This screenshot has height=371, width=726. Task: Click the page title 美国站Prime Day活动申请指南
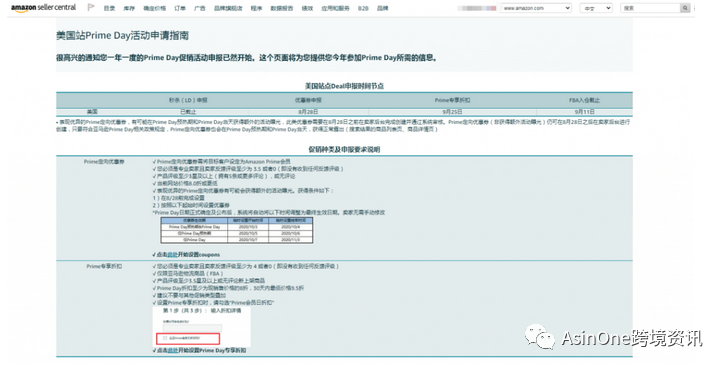pyautogui.click(x=122, y=36)
